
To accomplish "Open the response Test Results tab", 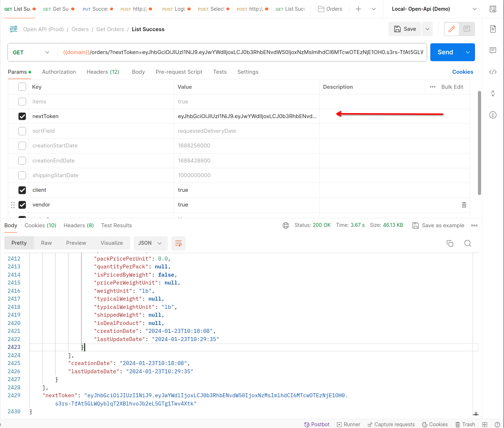I will pyautogui.click(x=117, y=225).
